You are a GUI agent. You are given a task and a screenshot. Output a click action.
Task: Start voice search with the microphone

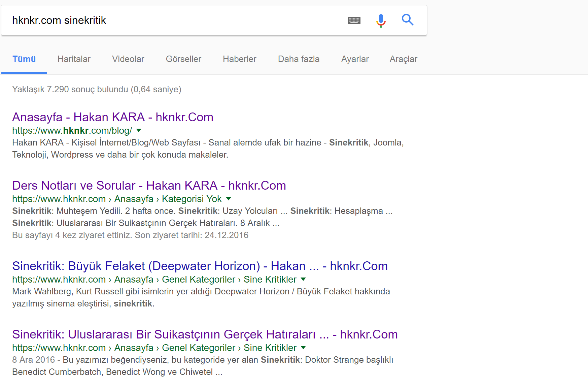tap(381, 21)
